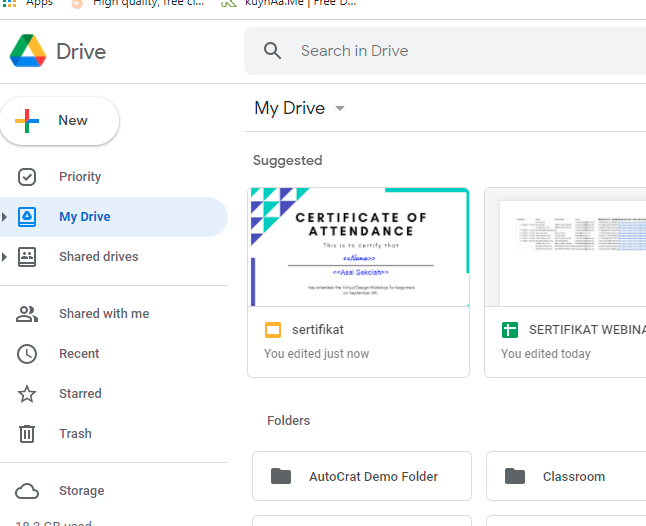Screen dimensions: 646x526
Task: Select the SERTIFIKAT WEBINAR file name
Action: tap(587, 330)
